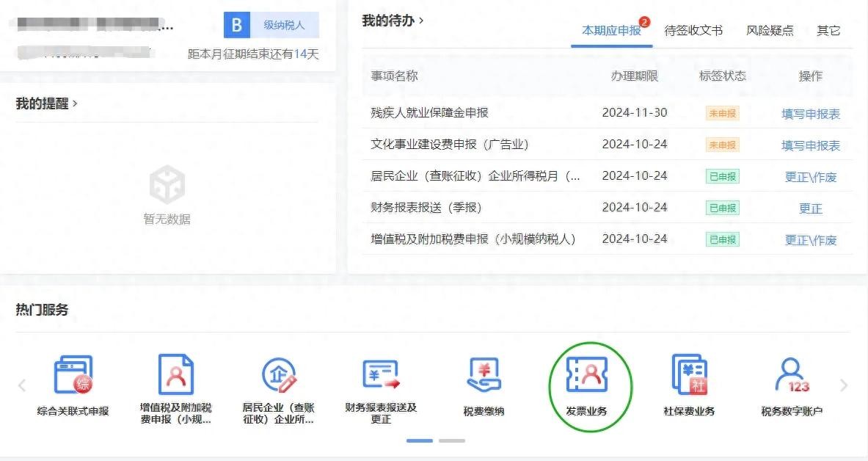Click 填写申报表 for 残疾人就业保障金申报
Viewport: 868px width, 461px height.
pyautogui.click(x=811, y=114)
